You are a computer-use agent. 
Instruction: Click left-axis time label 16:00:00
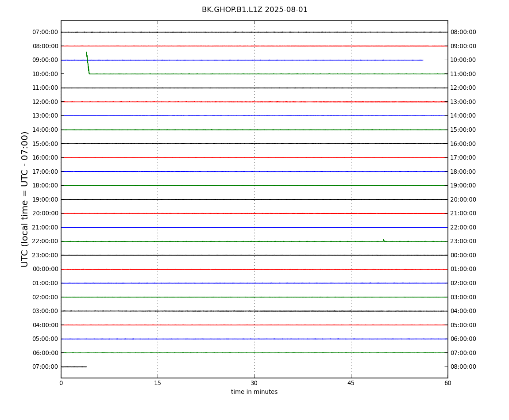[x=46, y=158]
